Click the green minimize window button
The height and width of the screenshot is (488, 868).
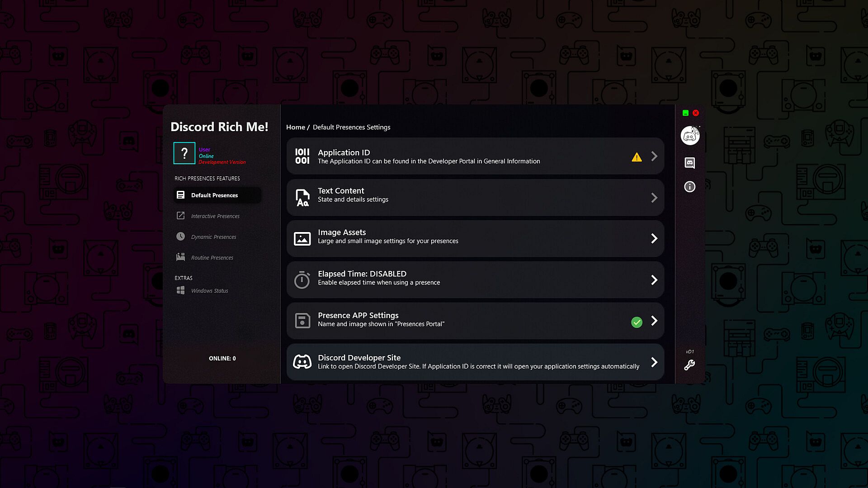685,113
